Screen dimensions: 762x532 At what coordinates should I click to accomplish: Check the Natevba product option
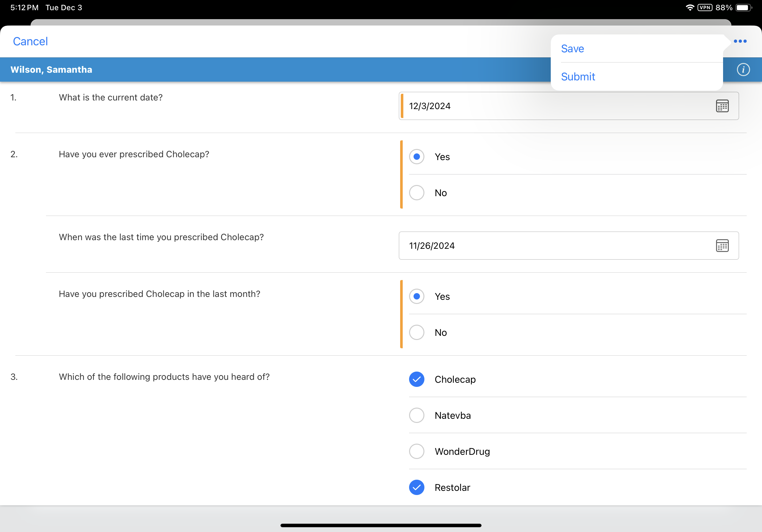pos(416,415)
